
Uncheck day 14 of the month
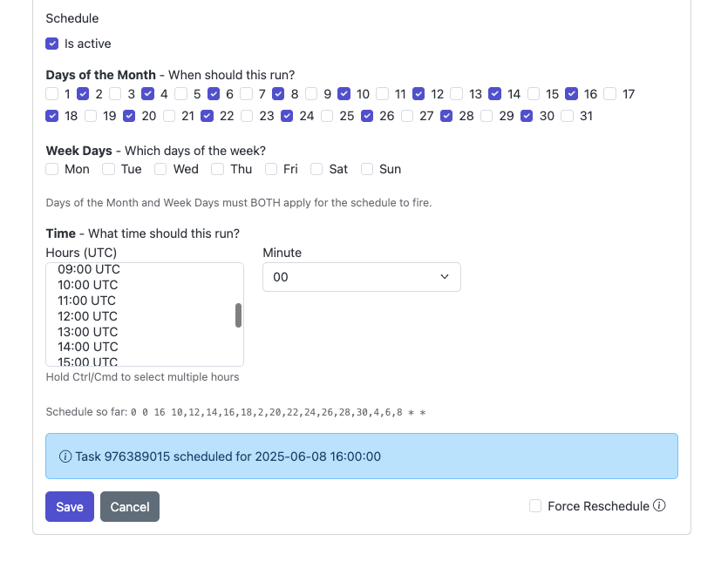(495, 94)
